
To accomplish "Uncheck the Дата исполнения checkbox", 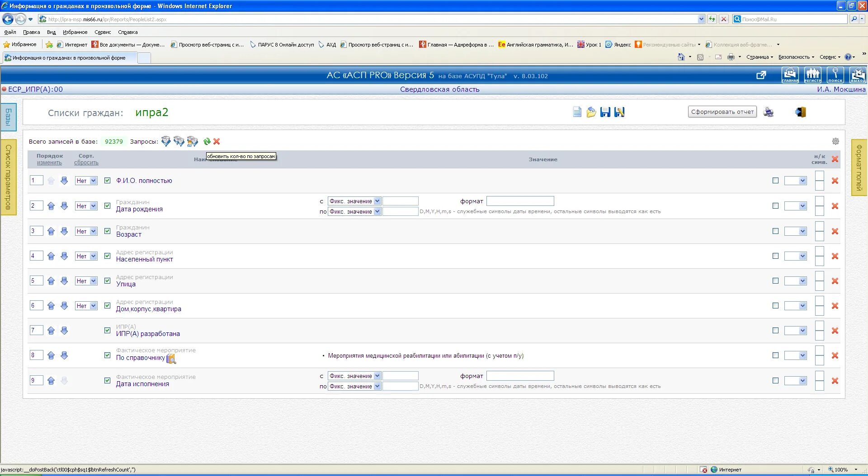I will click(x=107, y=380).
